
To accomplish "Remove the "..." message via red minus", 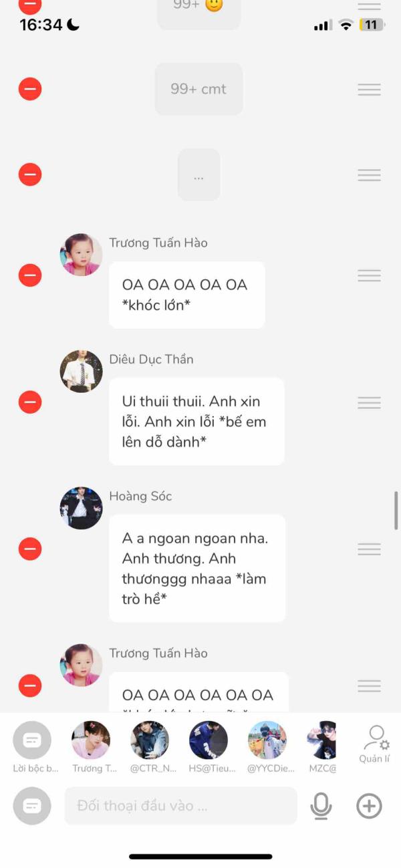I will point(30,174).
